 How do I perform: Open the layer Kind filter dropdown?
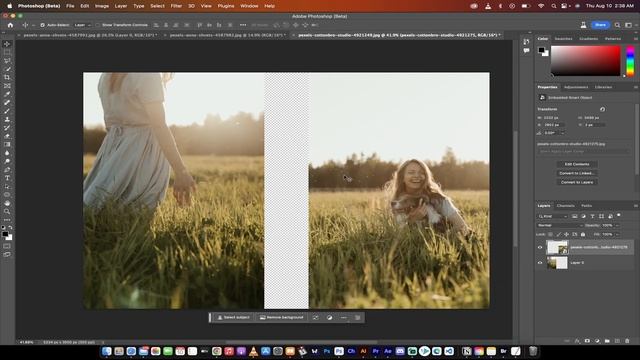[x=552, y=216]
